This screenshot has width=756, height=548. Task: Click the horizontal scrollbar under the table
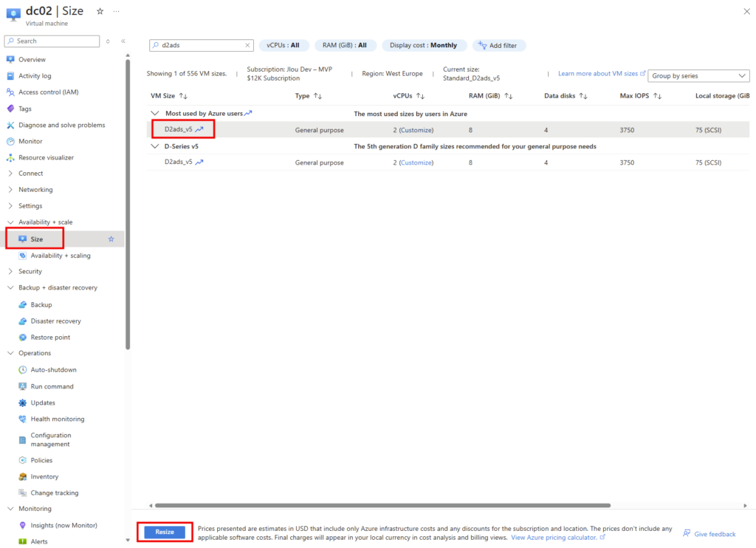point(382,506)
